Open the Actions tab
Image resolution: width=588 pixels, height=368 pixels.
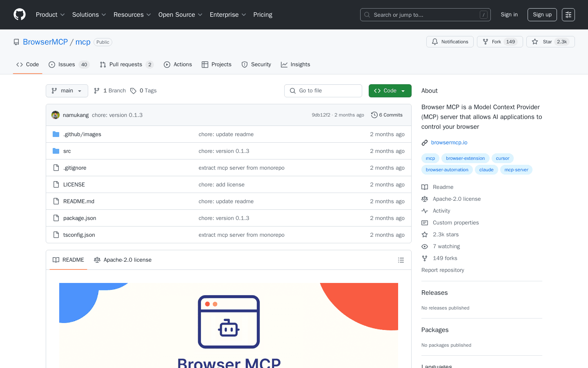(183, 64)
